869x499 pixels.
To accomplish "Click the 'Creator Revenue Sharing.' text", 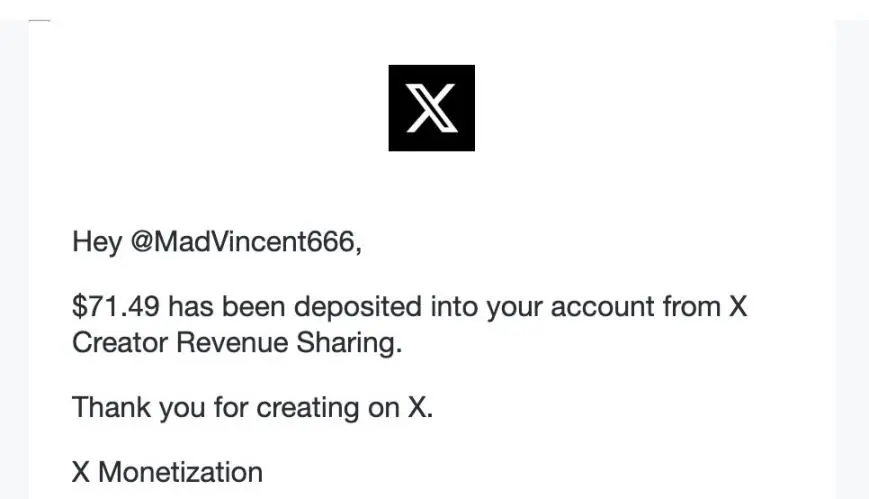I will pos(237,342).
